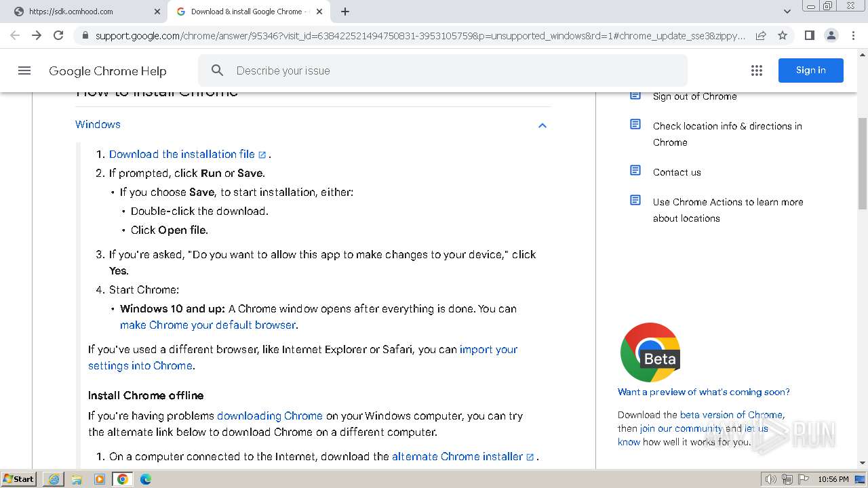The height and width of the screenshot is (488, 868).
Task: Open make Chrome your default browser link
Action: [x=208, y=325]
